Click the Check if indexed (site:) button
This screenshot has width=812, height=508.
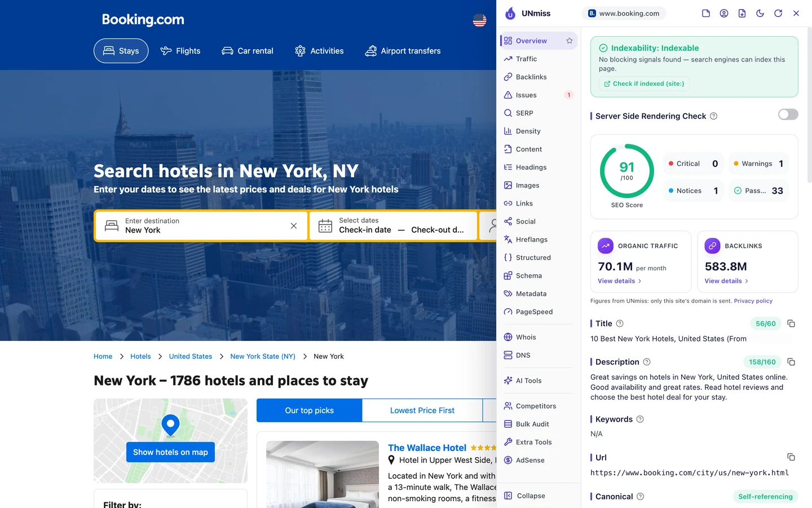pos(644,84)
